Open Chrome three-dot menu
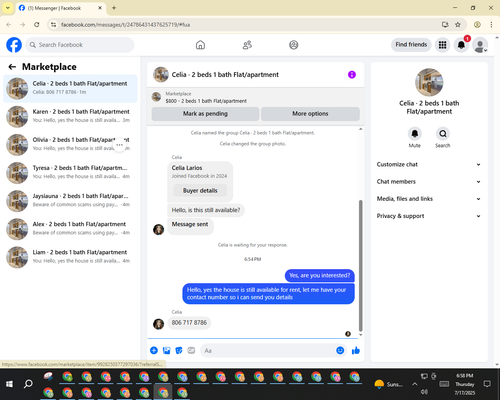This screenshot has width=500, height=400. tap(491, 25)
